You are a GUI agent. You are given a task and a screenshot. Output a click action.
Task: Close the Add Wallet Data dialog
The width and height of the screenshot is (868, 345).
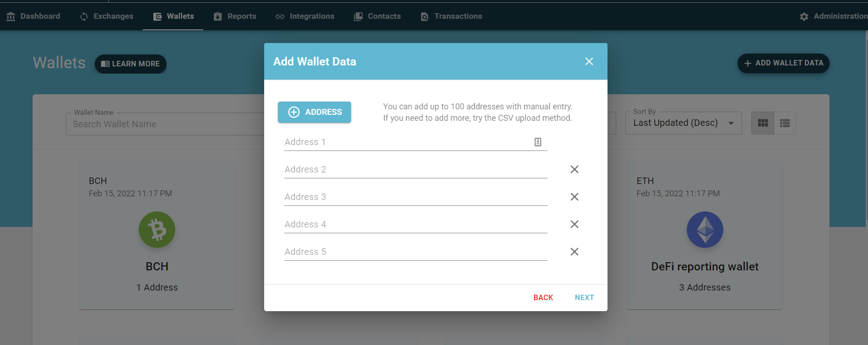589,61
